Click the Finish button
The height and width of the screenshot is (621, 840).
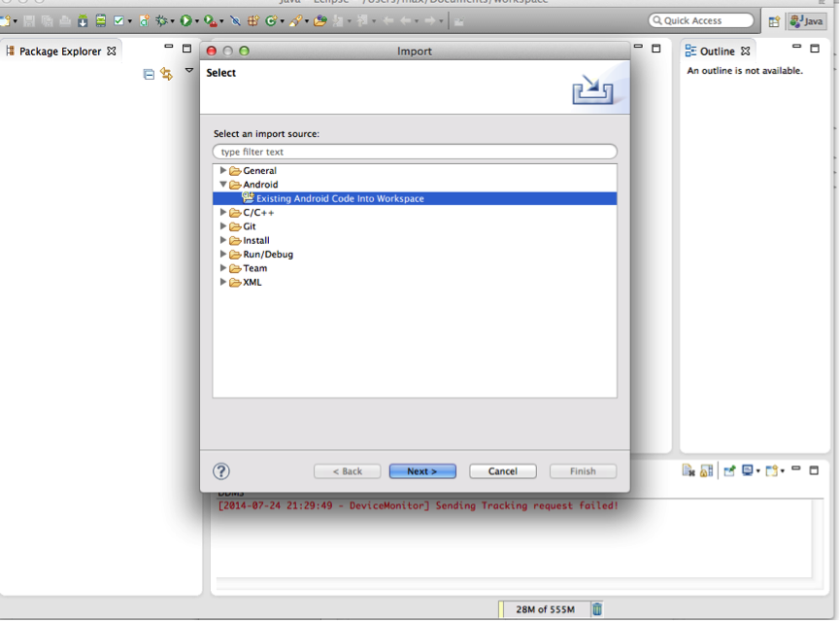coord(583,470)
